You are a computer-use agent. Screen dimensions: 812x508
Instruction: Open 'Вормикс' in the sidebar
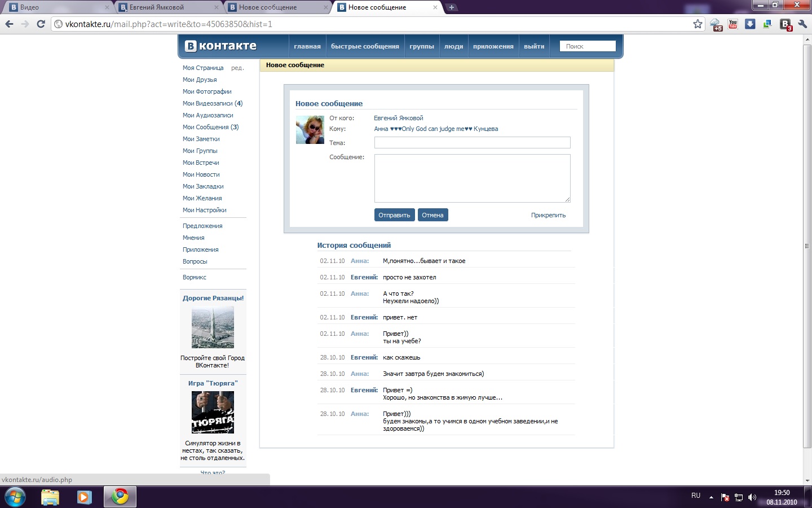[x=195, y=277]
